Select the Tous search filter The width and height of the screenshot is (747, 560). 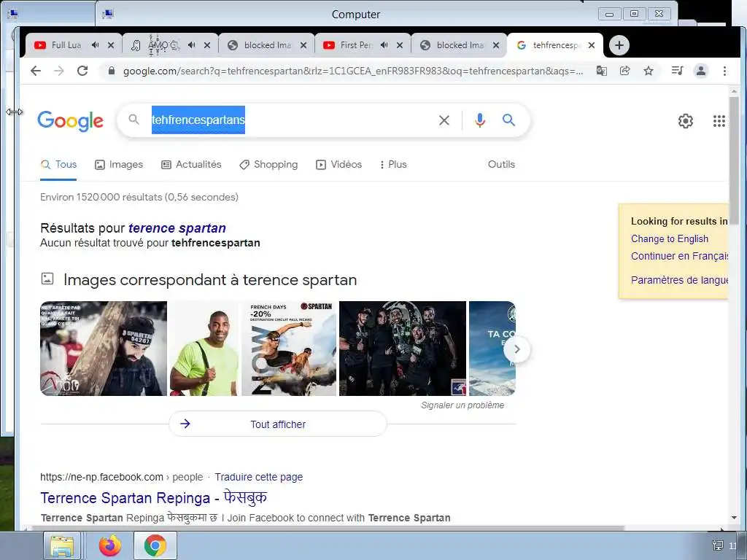click(58, 165)
